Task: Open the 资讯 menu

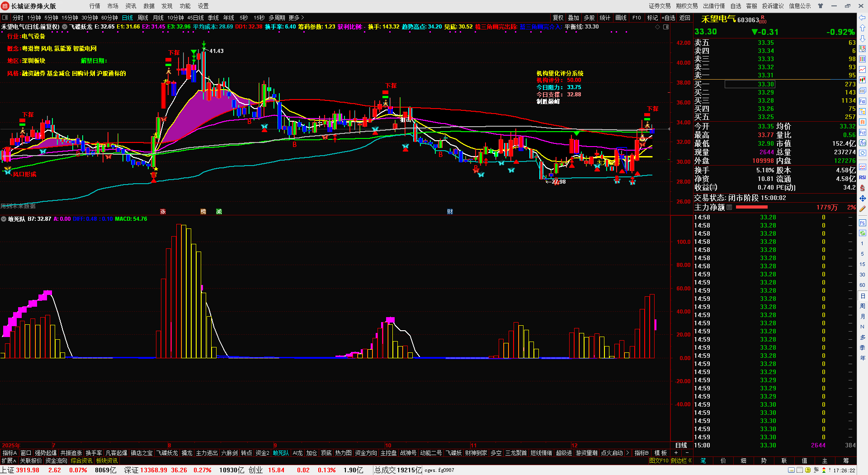Action: point(131,6)
